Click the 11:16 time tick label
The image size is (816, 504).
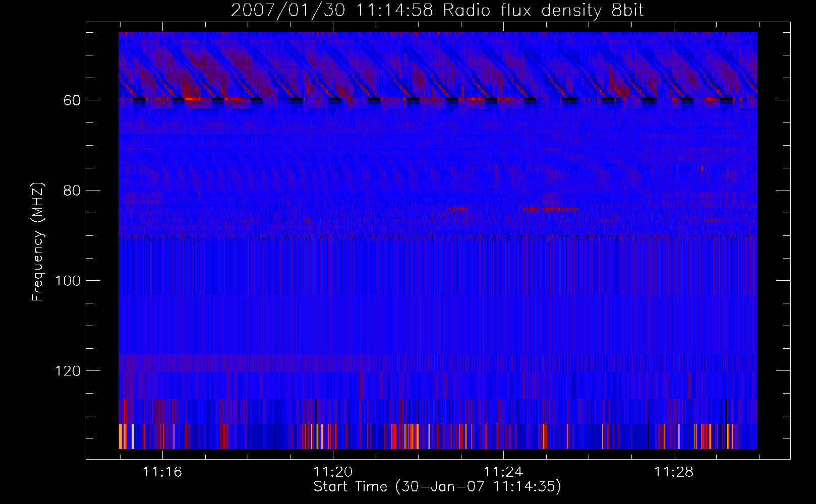(x=162, y=472)
